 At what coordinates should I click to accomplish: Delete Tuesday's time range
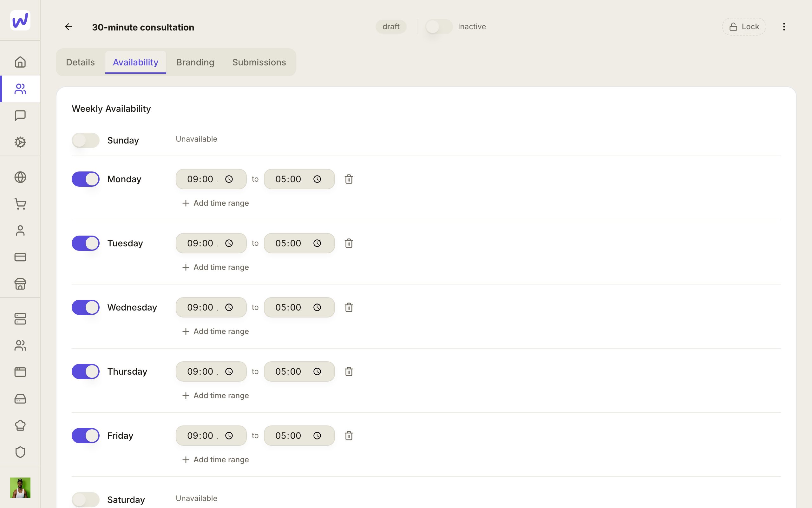pyautogui.click(x=349, y=243)
